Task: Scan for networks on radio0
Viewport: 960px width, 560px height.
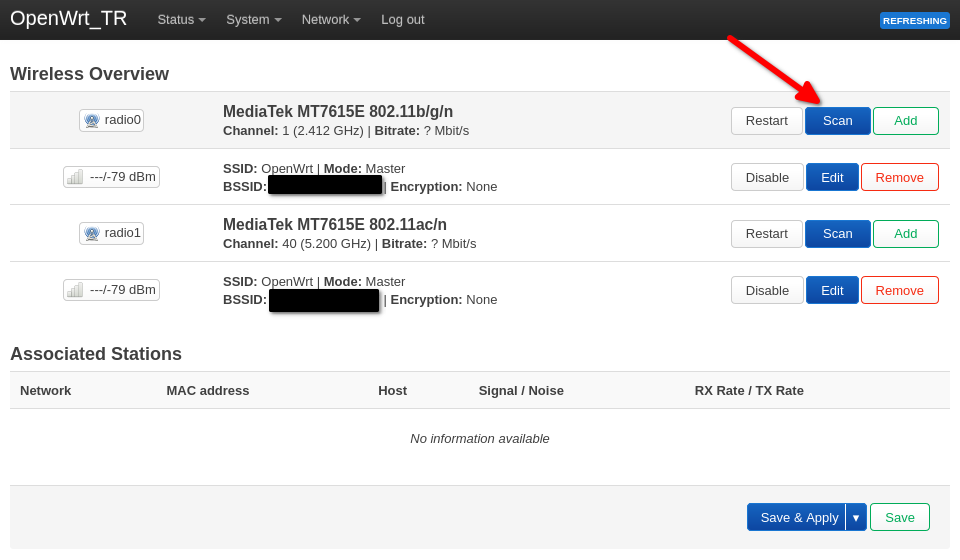Action: tap(838, 121)
